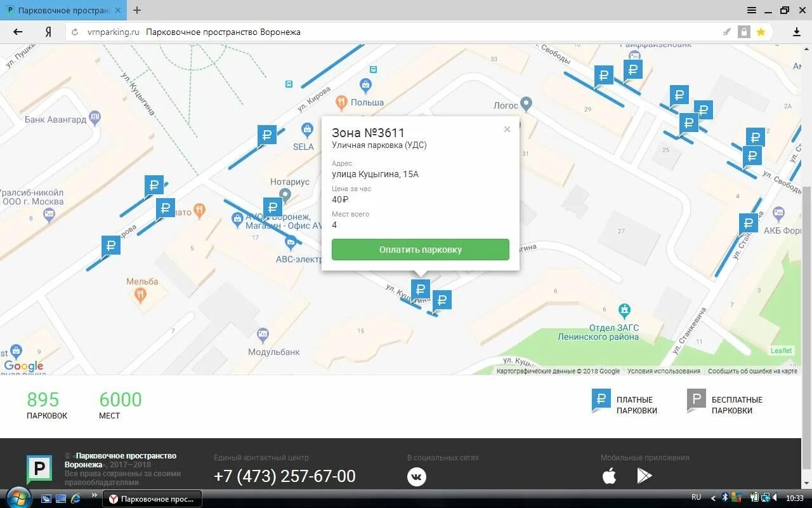Click the RU language indicator in tray
The height and width of the screenshot is (508, 812).
point(696,498)
